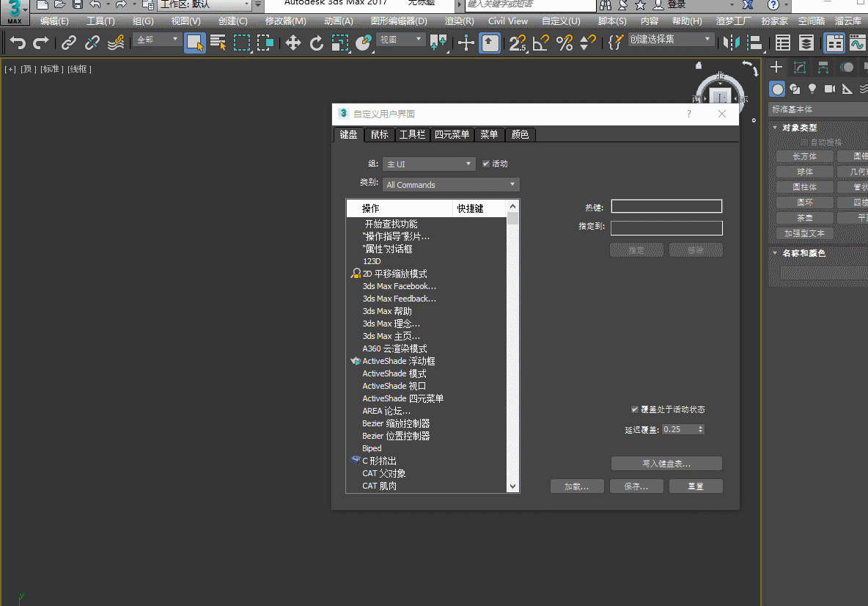Click the 加载... button

(x=576, y=486)
